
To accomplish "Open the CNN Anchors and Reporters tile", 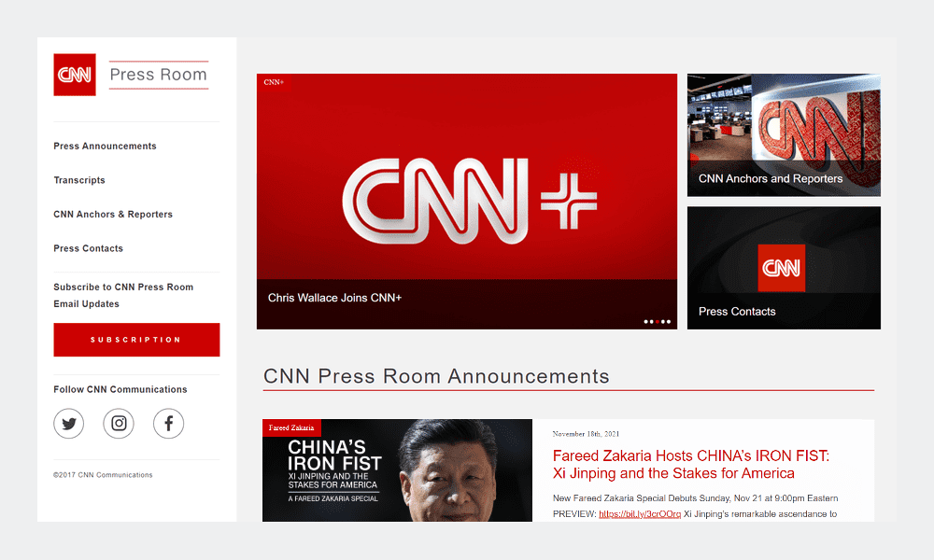I will (784, 135).
